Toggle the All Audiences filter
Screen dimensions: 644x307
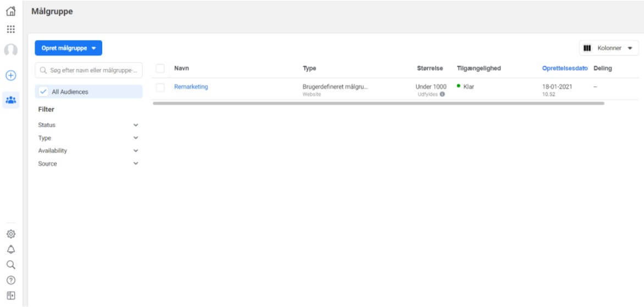click(x=88, y=92)
